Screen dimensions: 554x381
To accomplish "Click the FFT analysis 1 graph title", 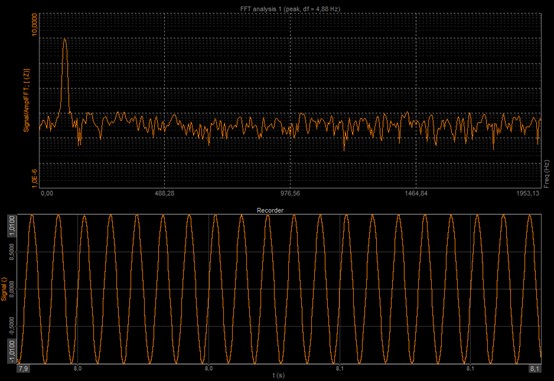I will tap(290, 8).
